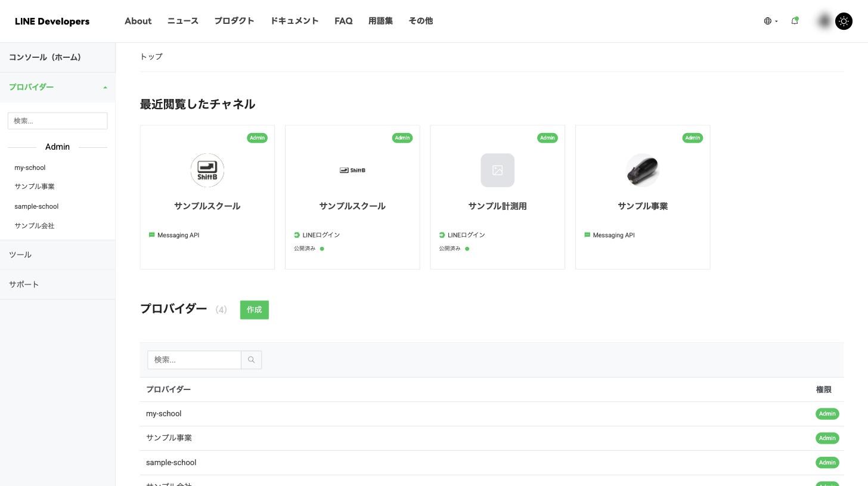Open the ツール sidebar section

point(58,255)
